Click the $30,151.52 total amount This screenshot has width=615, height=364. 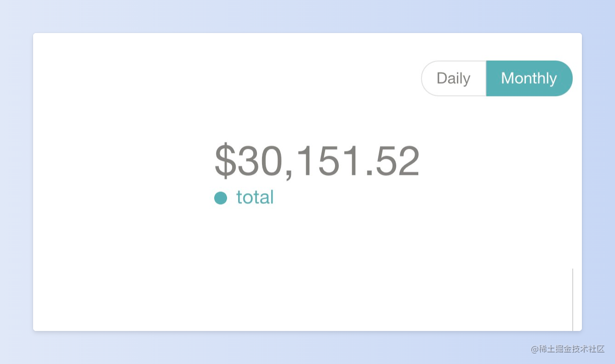(x=317, y=161)
